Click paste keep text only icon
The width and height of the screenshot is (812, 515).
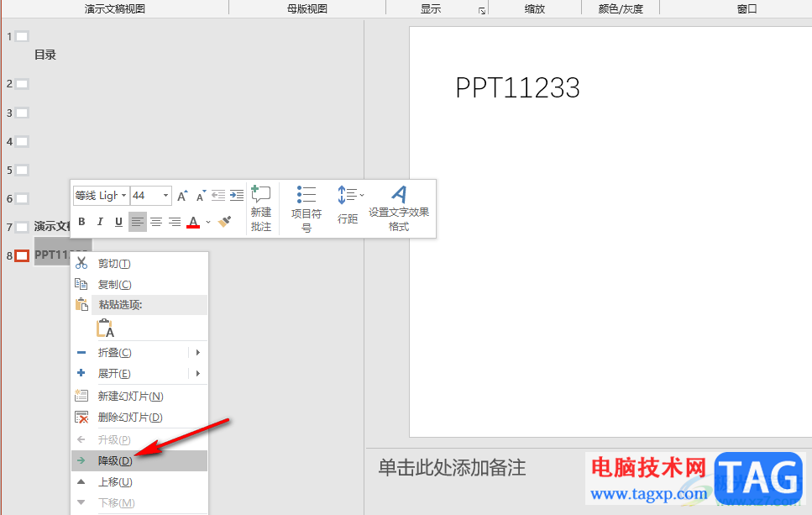[105, 328]
